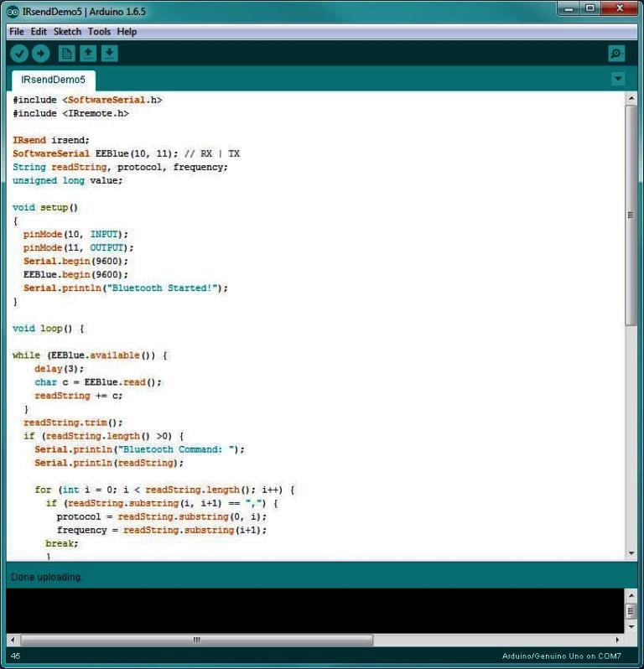Click 'if (readString.length() >0)' line
This screenshot has width=644, height=669.
click(x=104, y=436)
